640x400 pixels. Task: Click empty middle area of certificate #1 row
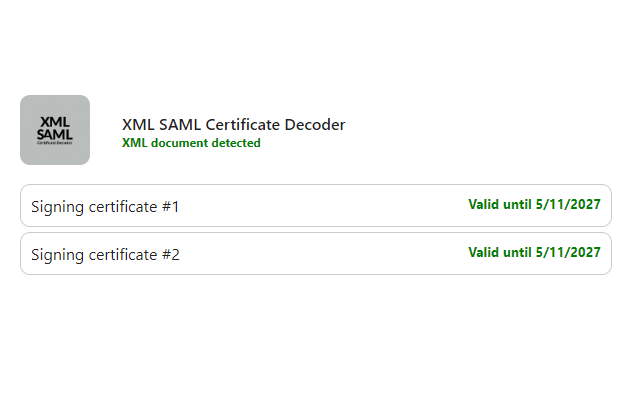[320, 206]
